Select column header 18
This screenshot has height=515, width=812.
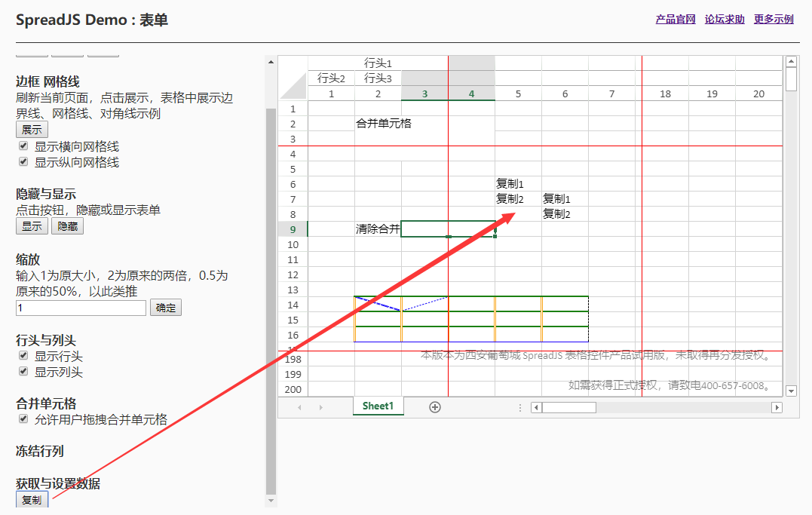(665, 93)
